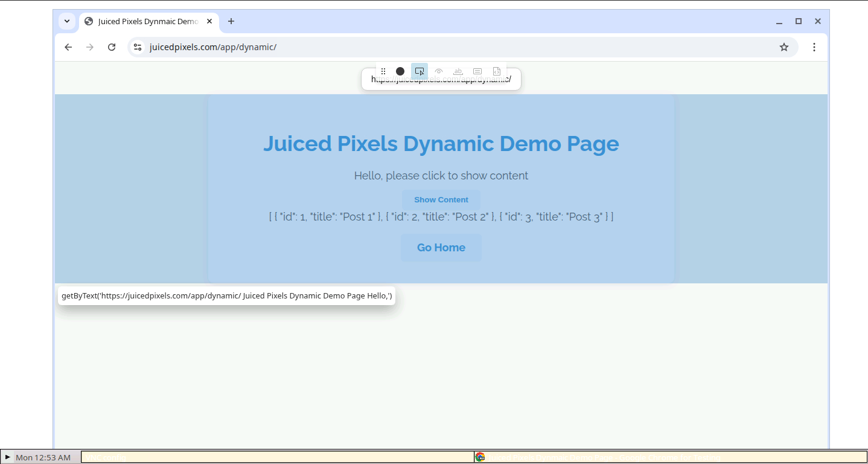The width and height of the screenshot is (868, 464).
Task: Click the Show Content button
Action: click(x=441, y=200)
